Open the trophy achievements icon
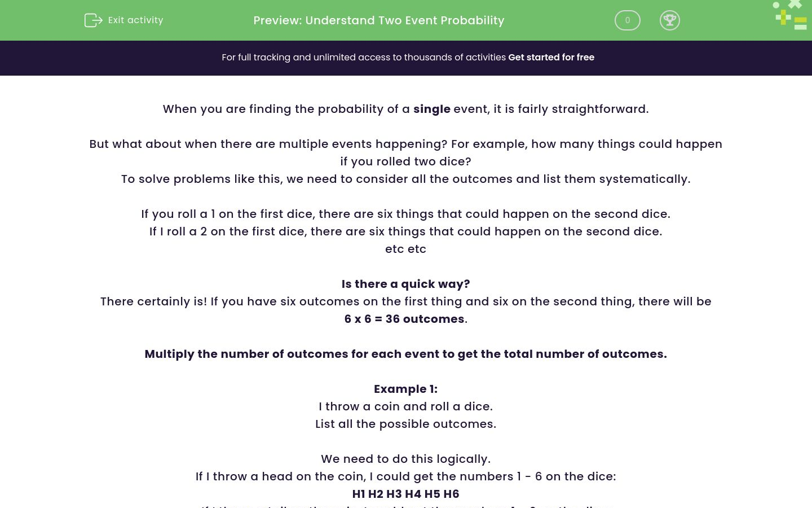The image size is (812, 508). 670,20
